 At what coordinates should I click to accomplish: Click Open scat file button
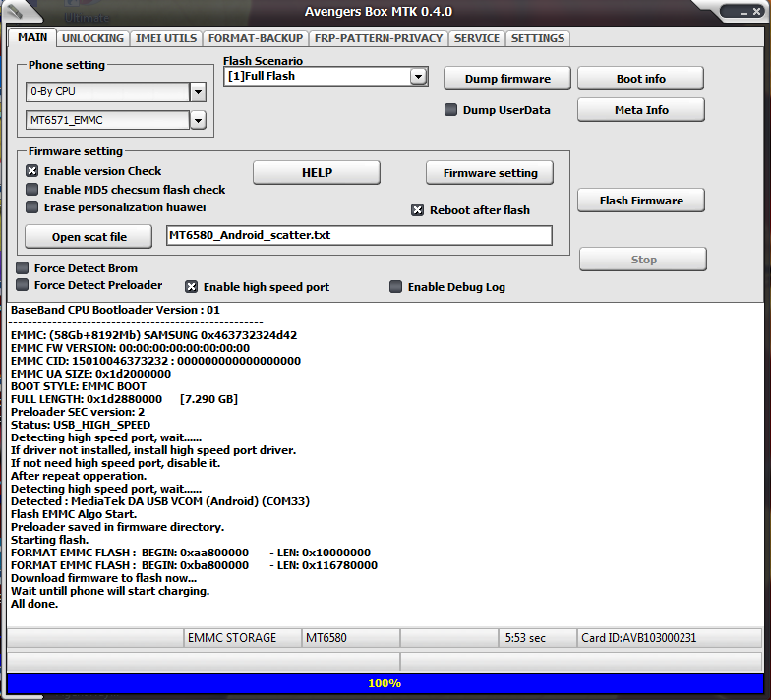click(89, 237)
